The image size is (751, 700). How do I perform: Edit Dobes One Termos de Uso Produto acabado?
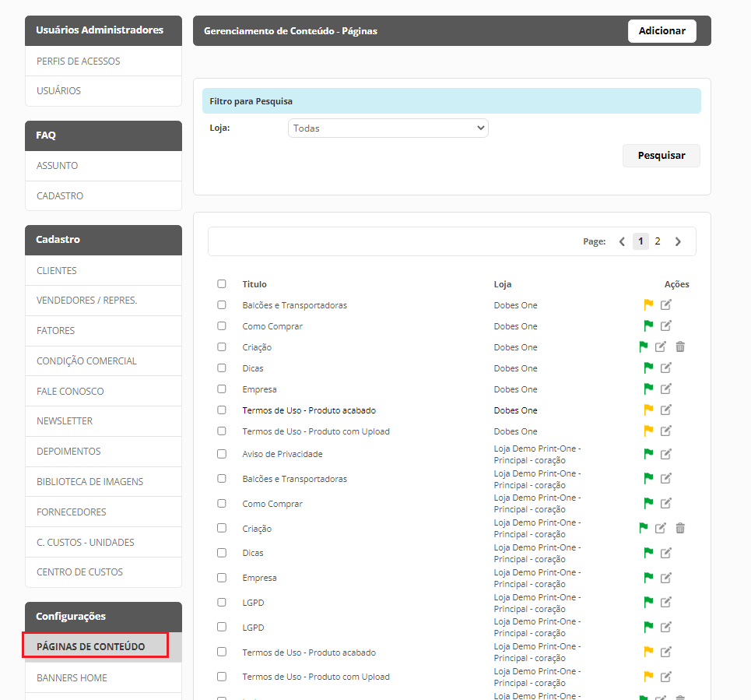tap(665, 410)
